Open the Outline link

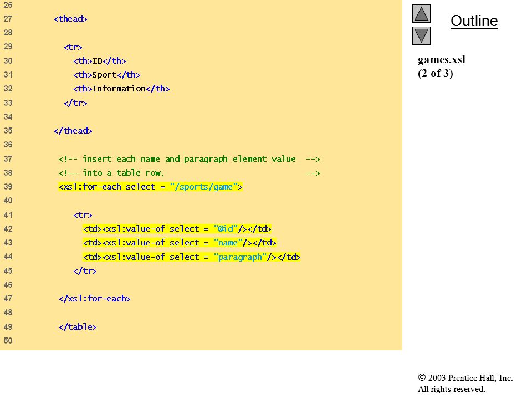[474, 21]
